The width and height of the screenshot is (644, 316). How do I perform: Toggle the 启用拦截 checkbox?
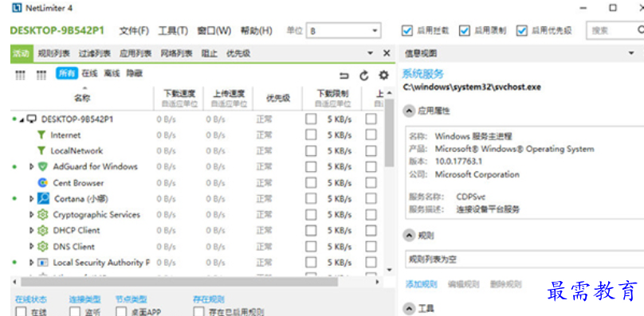(x=407, y=31)
